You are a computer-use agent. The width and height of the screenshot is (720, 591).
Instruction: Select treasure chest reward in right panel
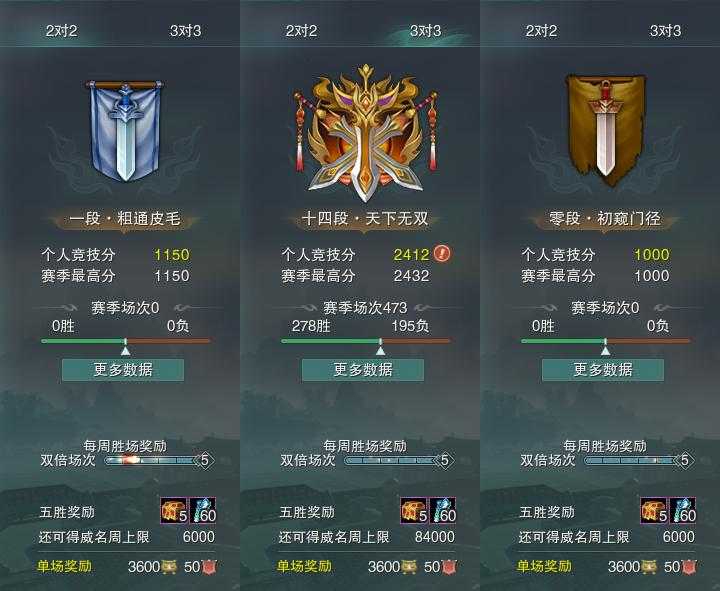point(654,511)
